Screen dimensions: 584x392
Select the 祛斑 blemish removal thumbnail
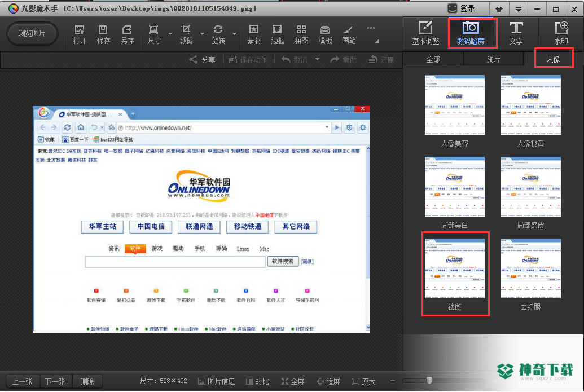click(x=454, y=268)
